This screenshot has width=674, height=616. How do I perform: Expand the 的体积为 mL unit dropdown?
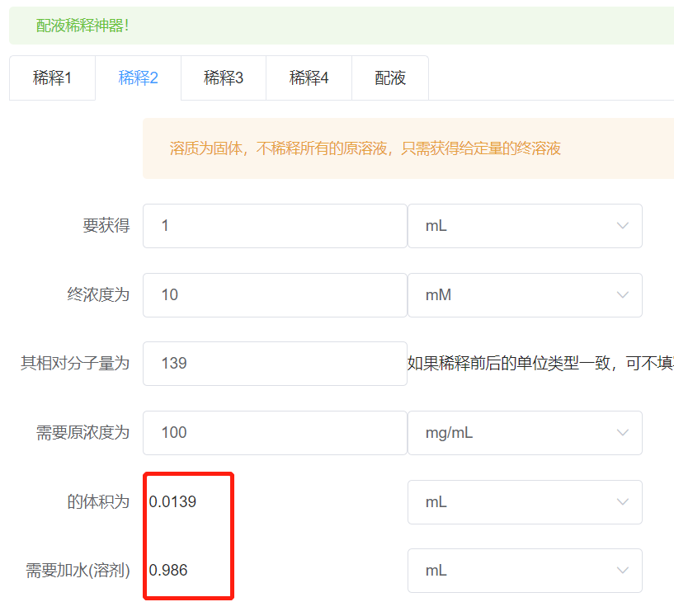[x=525, y=502]
